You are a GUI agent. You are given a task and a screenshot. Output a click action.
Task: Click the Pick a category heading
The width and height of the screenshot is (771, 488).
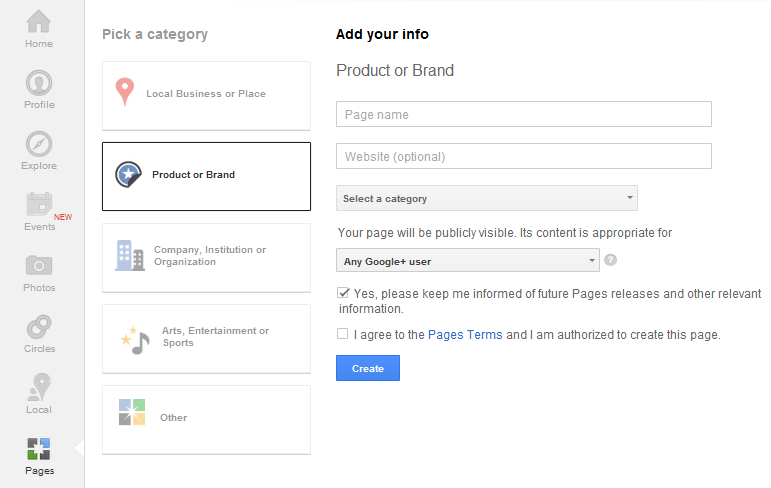click(x=155, y=34)
